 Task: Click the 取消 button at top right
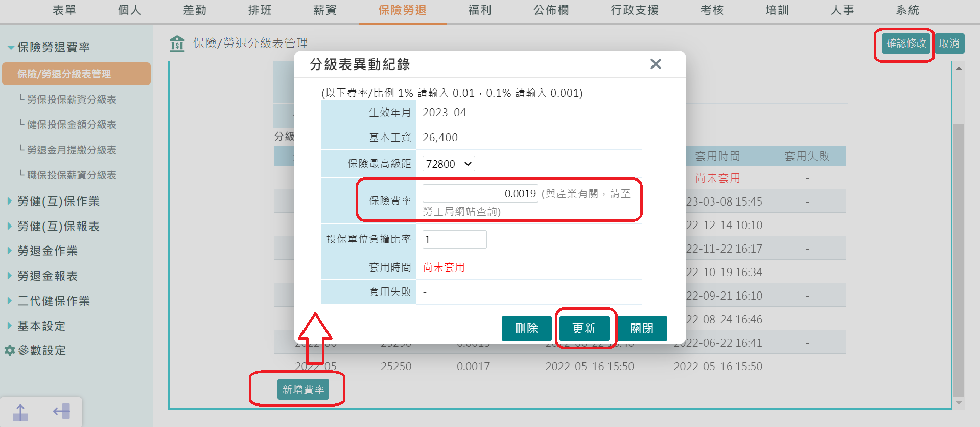pos(949,43)
